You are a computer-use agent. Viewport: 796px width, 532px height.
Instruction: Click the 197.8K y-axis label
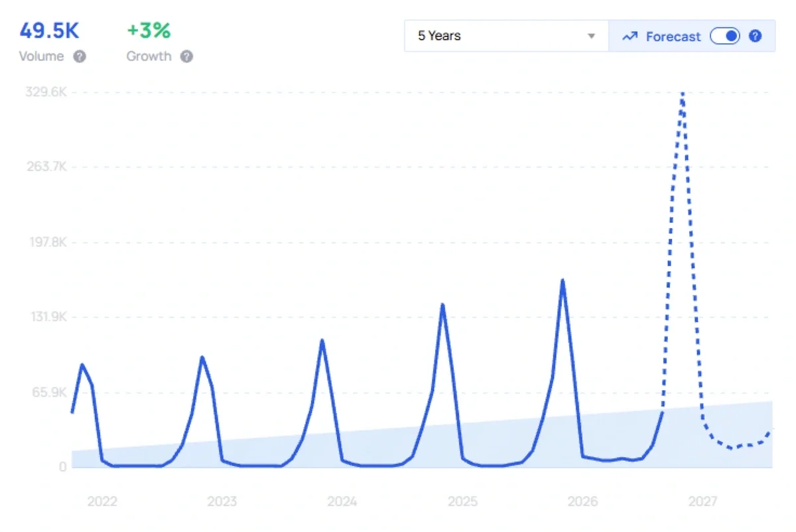coord(46,242)
